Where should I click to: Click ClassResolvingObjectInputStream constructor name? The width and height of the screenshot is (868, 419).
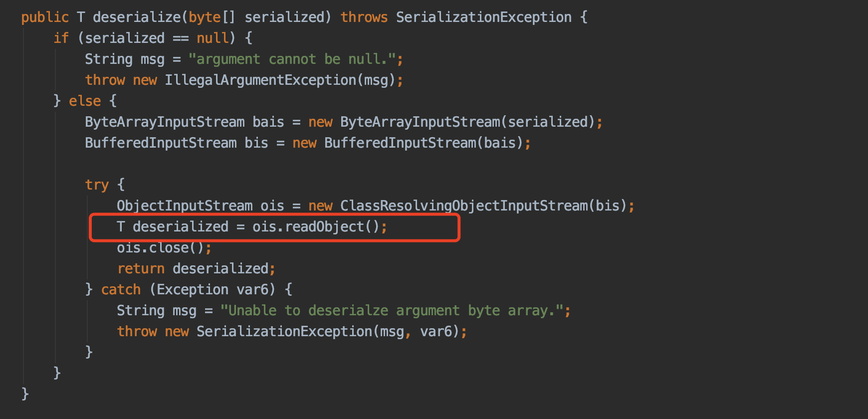coord(464,206)
